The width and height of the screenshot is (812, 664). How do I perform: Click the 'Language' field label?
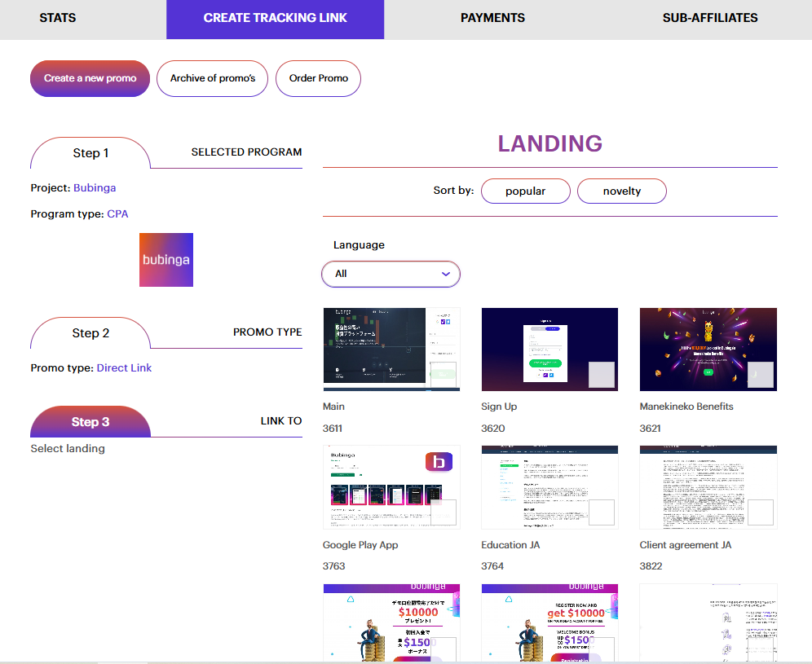pos(359,245)
